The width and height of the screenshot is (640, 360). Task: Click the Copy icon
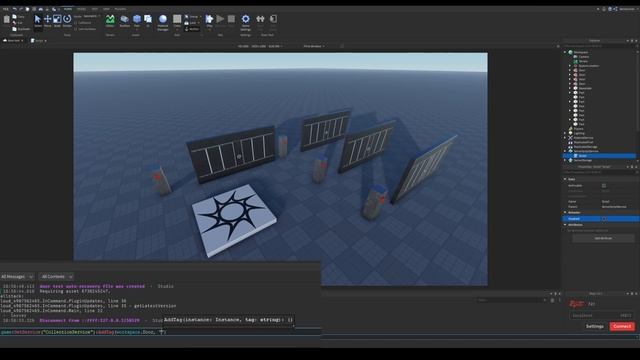(x=14, y=17)
